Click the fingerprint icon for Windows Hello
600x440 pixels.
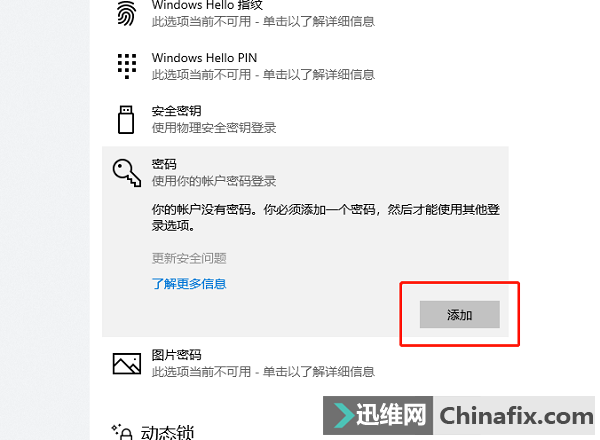[x=126, y=13]
